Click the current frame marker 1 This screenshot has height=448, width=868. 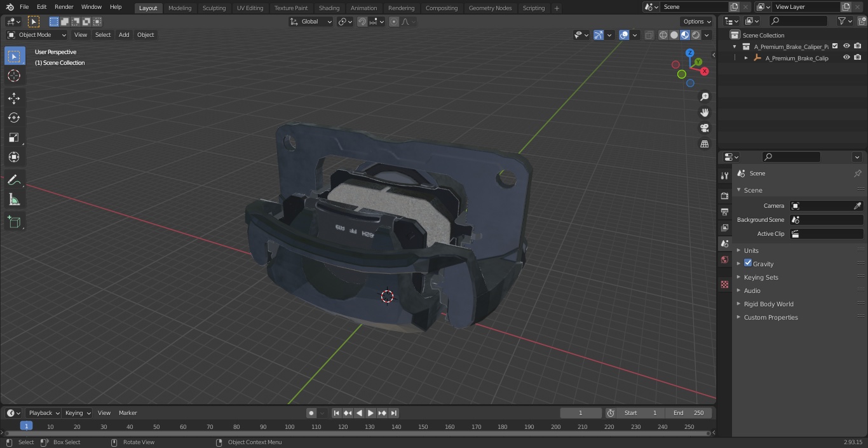[x=26, y=426]
